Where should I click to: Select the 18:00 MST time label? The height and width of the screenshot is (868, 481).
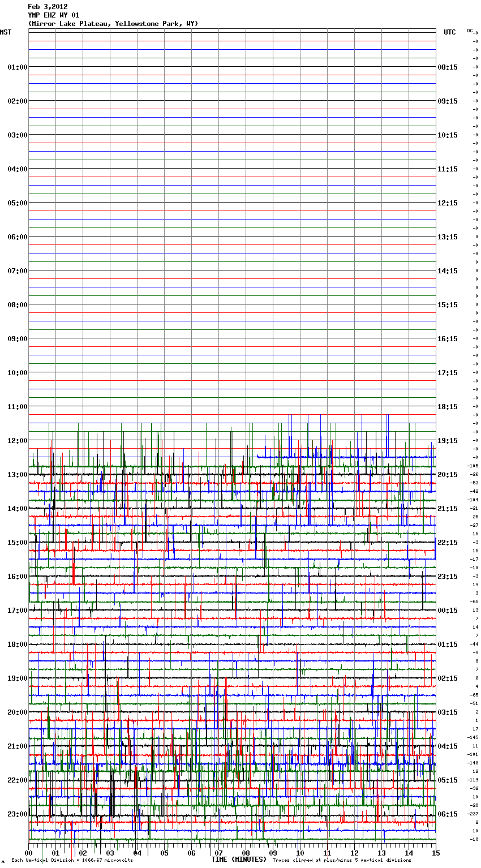(x=18, y=644)
